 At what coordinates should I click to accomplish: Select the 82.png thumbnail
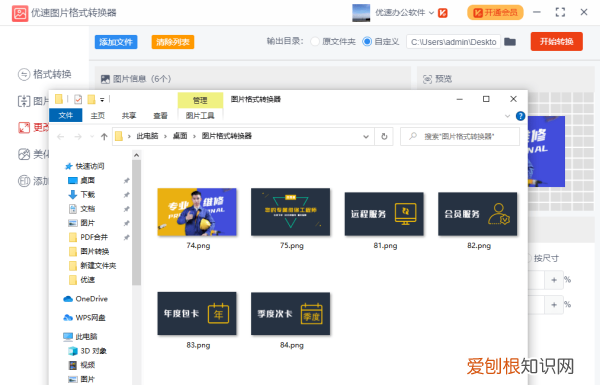478,214
